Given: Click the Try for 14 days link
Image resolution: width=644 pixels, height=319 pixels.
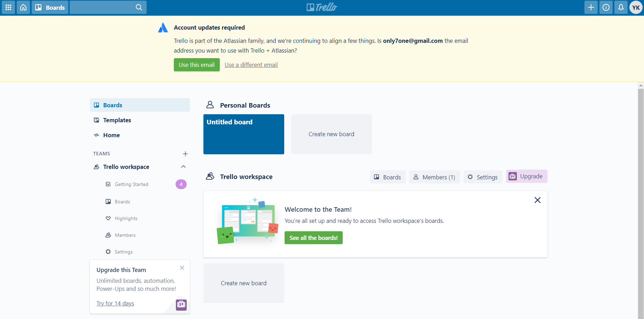Looking at the screenshot, I should click(x=115, y=303).
